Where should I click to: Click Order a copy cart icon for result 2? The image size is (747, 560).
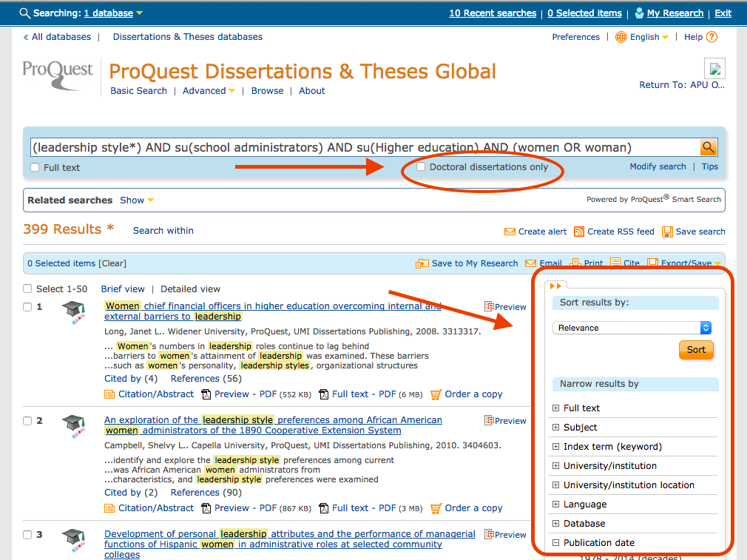(436, 508)
